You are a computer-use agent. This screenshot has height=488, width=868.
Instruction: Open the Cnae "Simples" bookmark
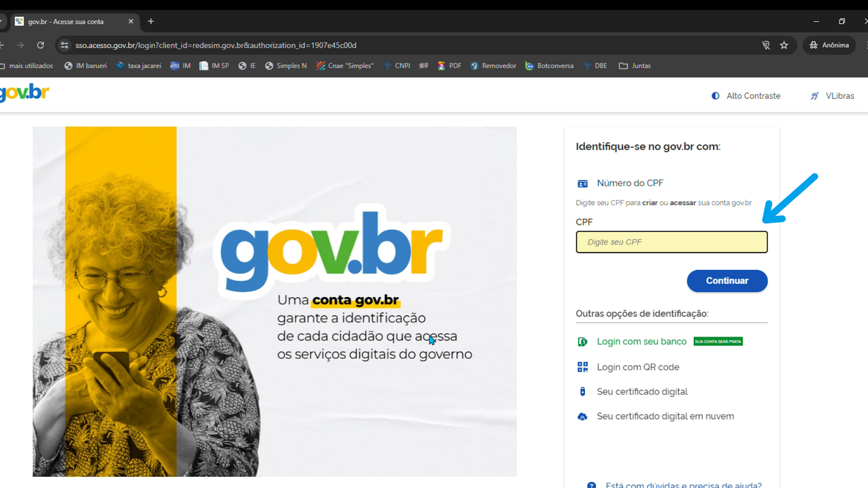(345, 66)
